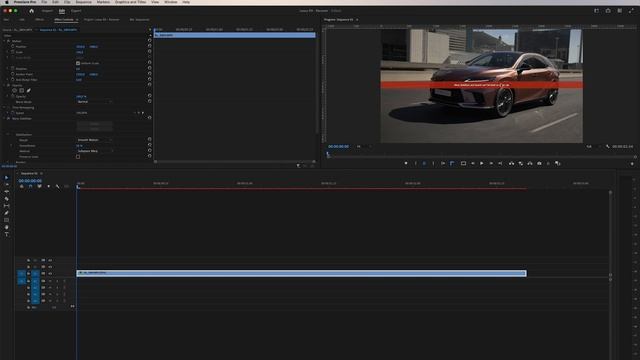
Task: Open Program monitor wrench settings
Action: (608, 147)
